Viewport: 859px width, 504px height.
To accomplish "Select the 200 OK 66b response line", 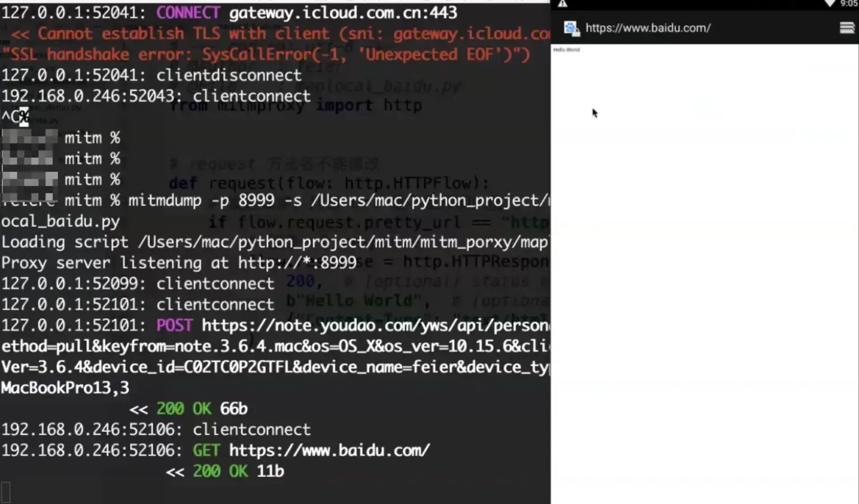I will point(189,408).
